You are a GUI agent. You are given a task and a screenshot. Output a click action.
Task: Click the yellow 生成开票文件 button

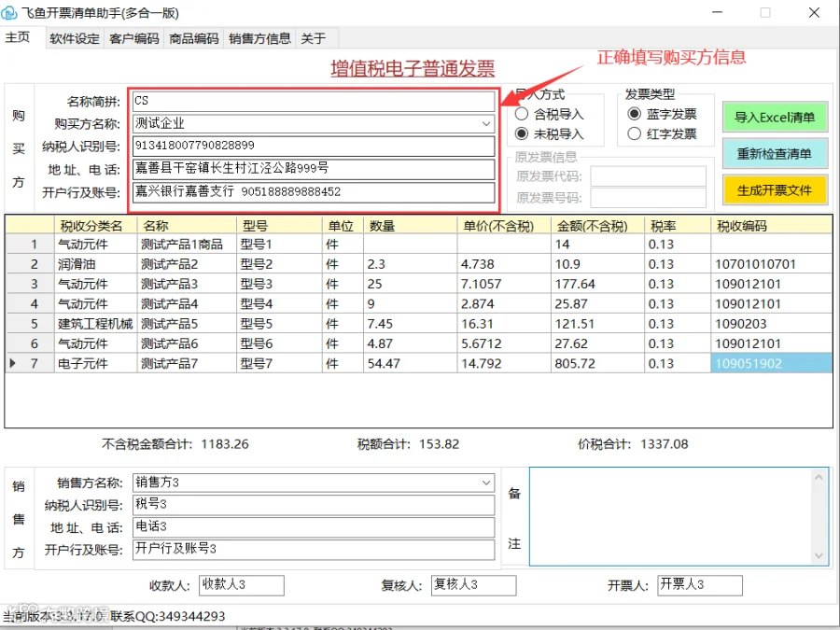click(x=775, y=190)
